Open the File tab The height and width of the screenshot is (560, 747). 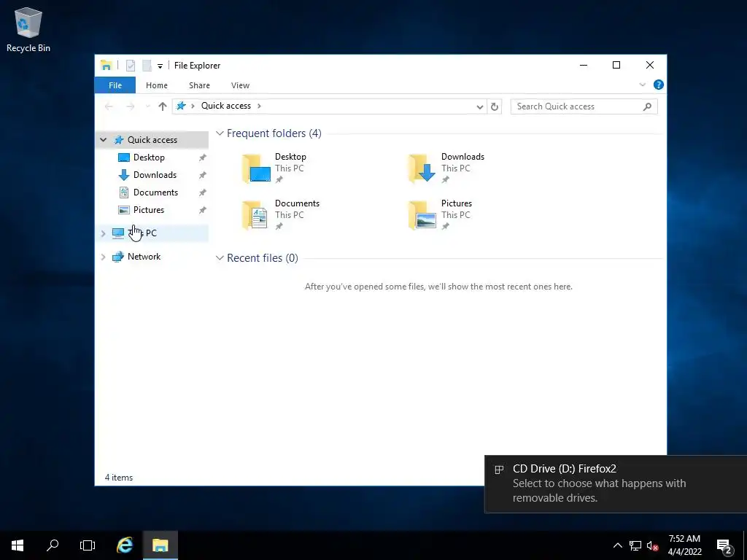point(115,85)
